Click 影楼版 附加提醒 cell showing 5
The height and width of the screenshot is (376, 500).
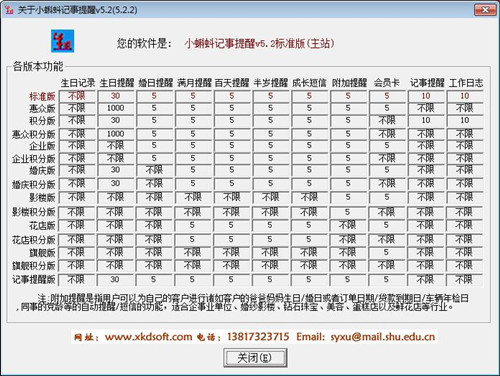tap(348, 197)
